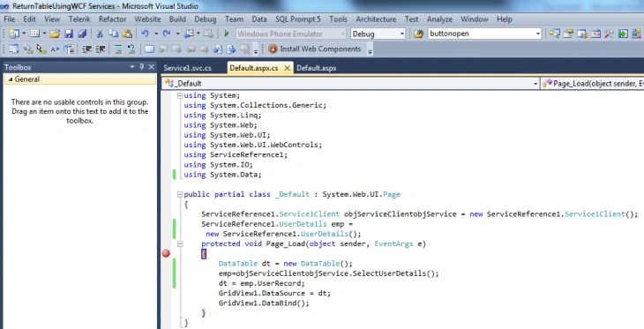Click the 'using System.Data;' code line
This screenshot has width=644, height=329.
coord(222,175)
